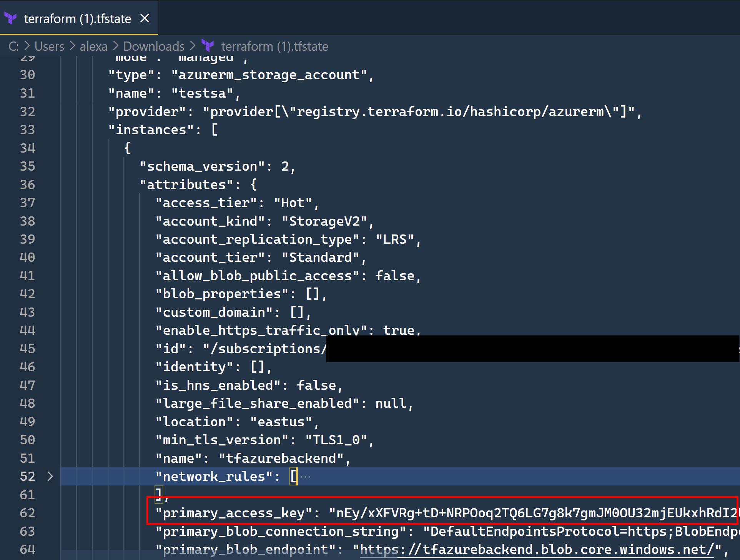This screenshot has height=560, width=740.
Task: Select the terraform (1).tfstate editor tab
Action: 77,18
